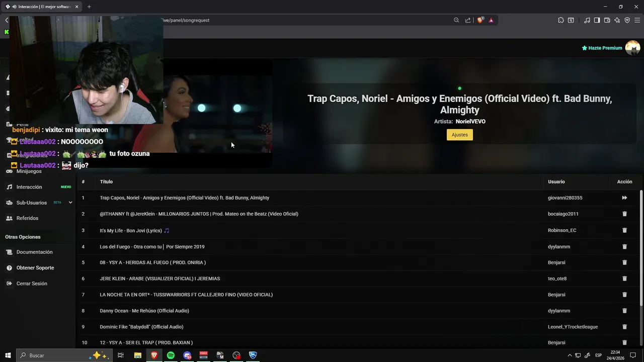The image size is (644, 362).
Task: Click the Brave Shields lion icon
Action: click(x=480, y=20)
